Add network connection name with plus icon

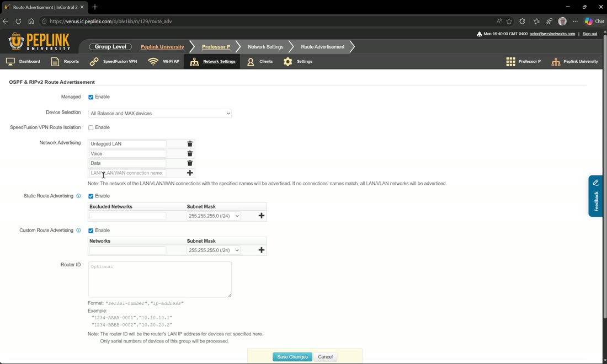click(190, 173)
